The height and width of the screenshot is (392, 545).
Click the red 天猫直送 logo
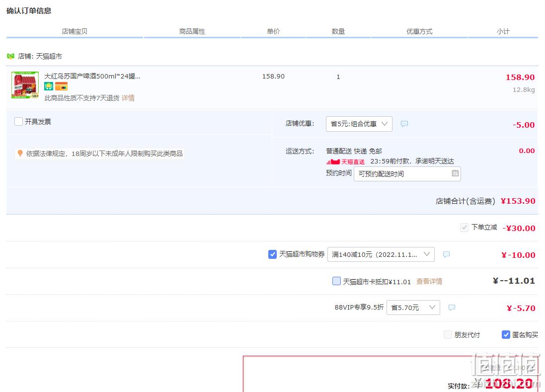[x=345, y=161]
